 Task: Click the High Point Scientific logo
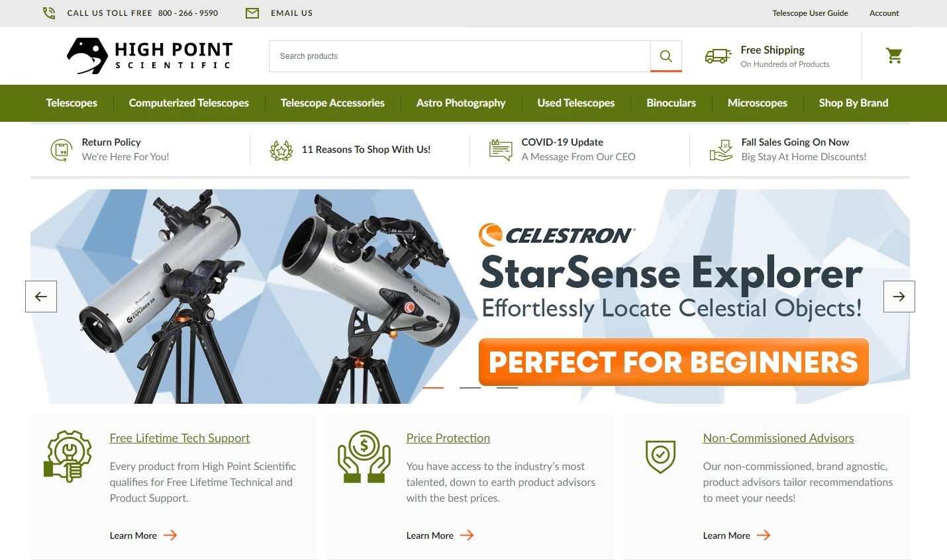(x=150, y=56)
